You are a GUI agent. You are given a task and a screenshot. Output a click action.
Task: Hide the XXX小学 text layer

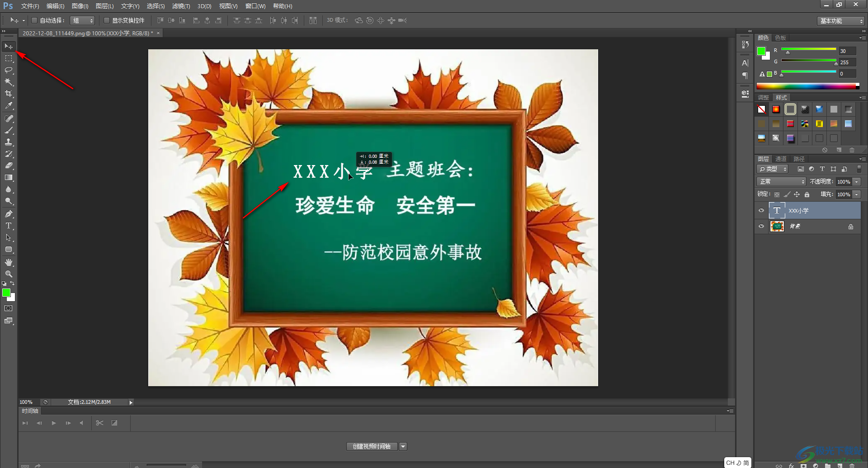(x=761, y=210)
